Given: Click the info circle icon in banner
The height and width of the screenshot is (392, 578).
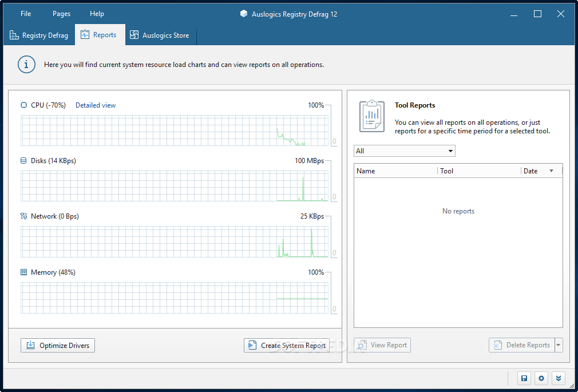Looking at the screenshot, I should (x=26, y=65).
